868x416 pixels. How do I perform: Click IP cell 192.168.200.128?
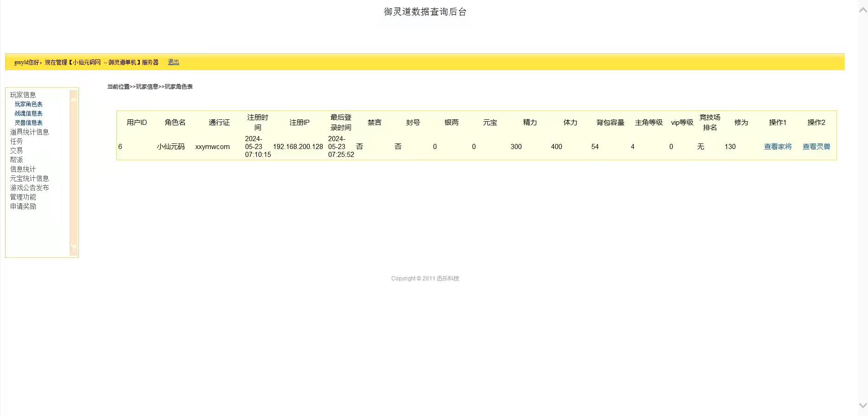tap(298, 147)
